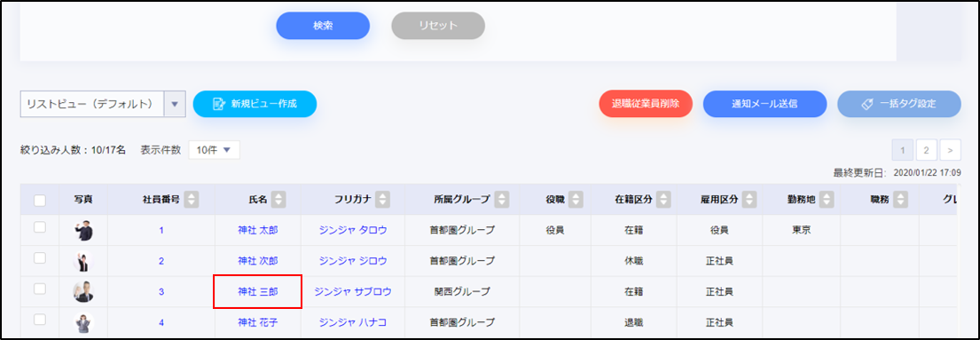The width and height of the screenshot is (980, 340).
Task: Click the ジンジャ タロウ furigana link
Action: tap(352, 231)
